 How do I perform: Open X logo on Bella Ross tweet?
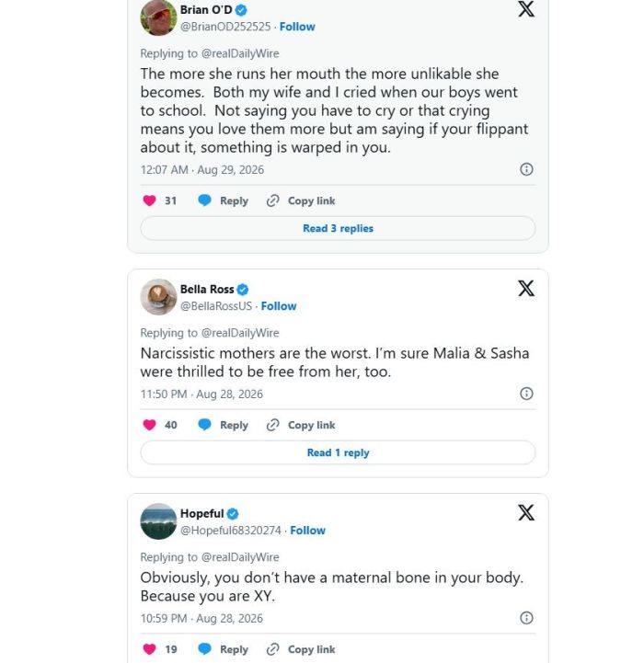tap(526, 289)
